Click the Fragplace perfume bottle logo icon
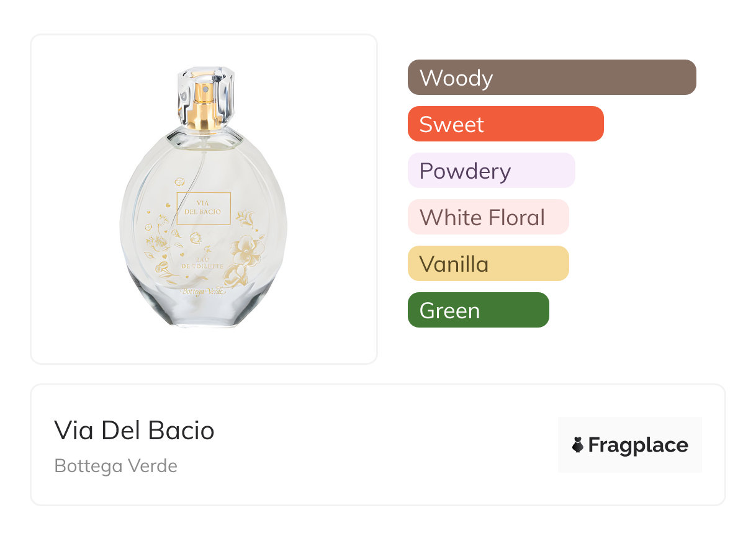Screen dimensions: 756x536 (x=578, y=445)
